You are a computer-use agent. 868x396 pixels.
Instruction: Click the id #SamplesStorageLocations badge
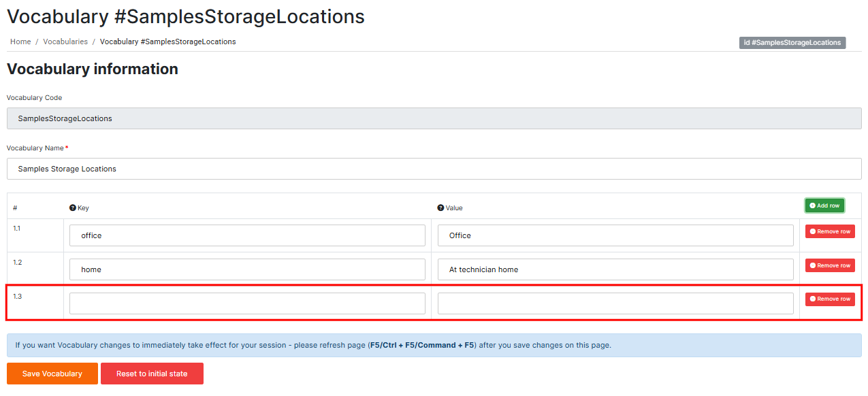[792, 42]
